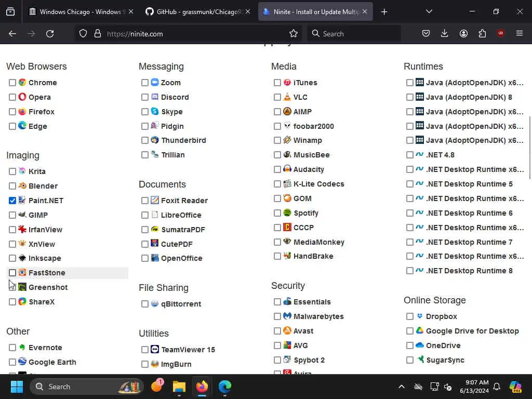Enable the Evernote checkbox

click(x=12, y=348)
